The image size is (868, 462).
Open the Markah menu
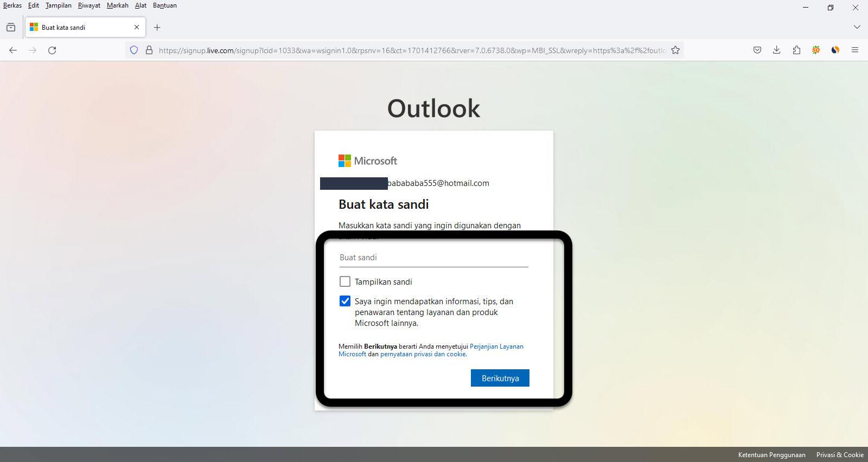pos(117,5)
